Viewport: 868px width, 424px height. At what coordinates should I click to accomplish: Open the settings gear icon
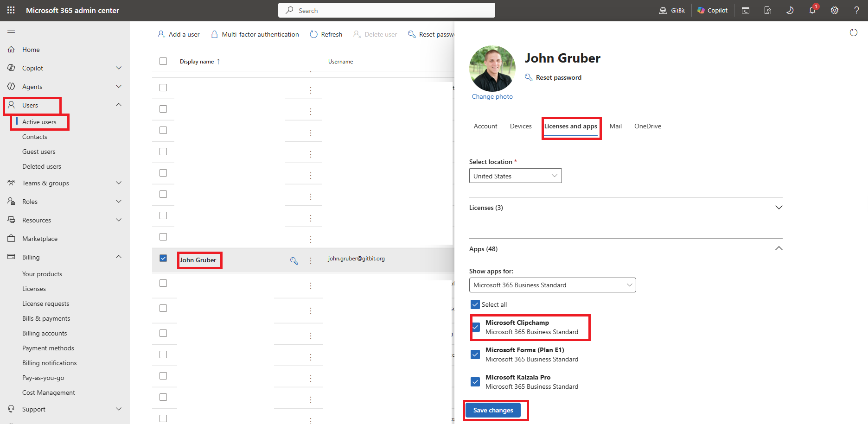(835, 10)
